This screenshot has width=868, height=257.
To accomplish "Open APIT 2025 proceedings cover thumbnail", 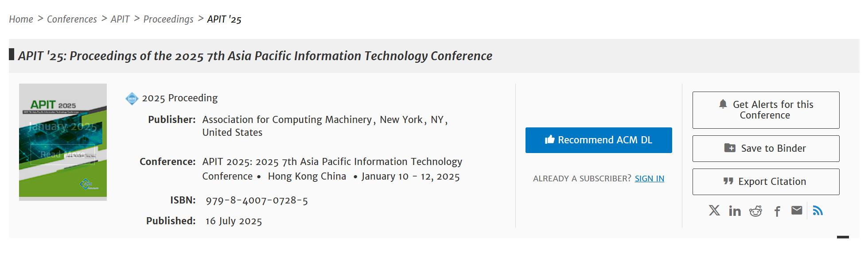I will [63, 141].
